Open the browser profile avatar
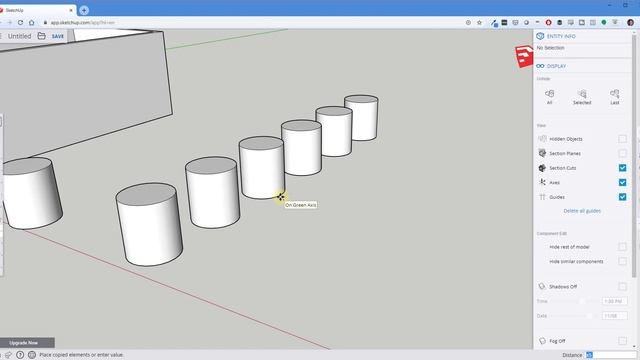 pos(630,22)
